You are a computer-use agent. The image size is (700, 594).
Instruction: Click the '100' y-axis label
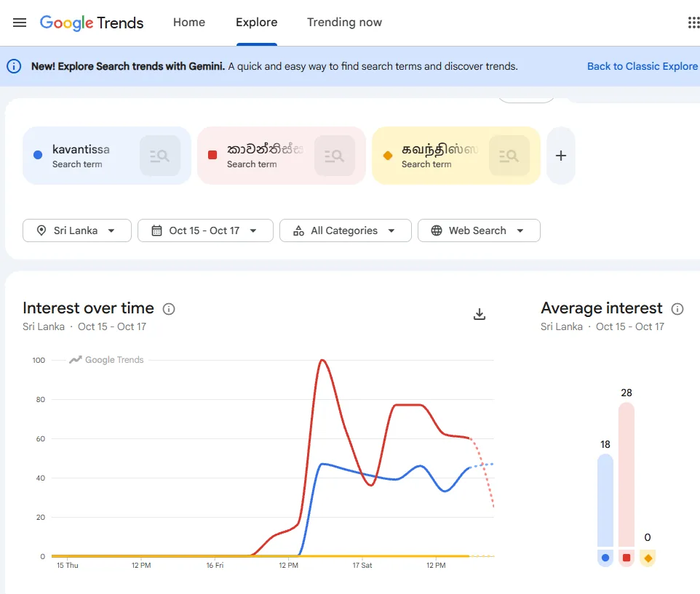(x=39, y=360)
